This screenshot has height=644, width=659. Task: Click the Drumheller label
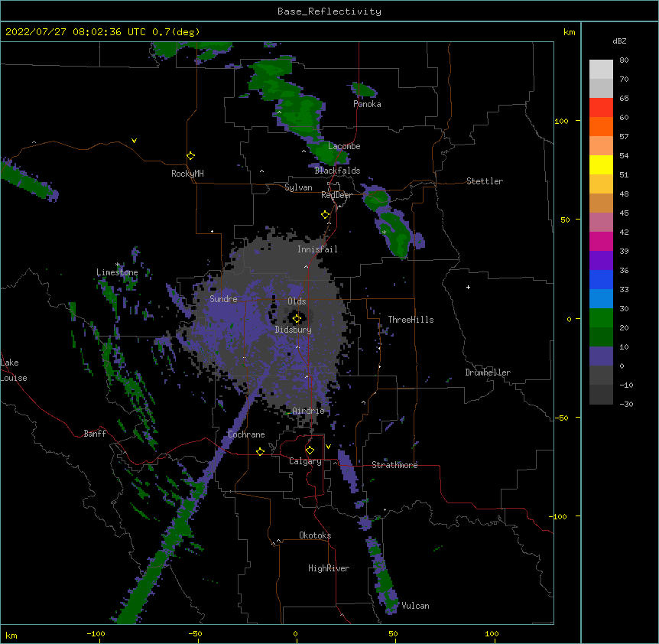[488, 372]
